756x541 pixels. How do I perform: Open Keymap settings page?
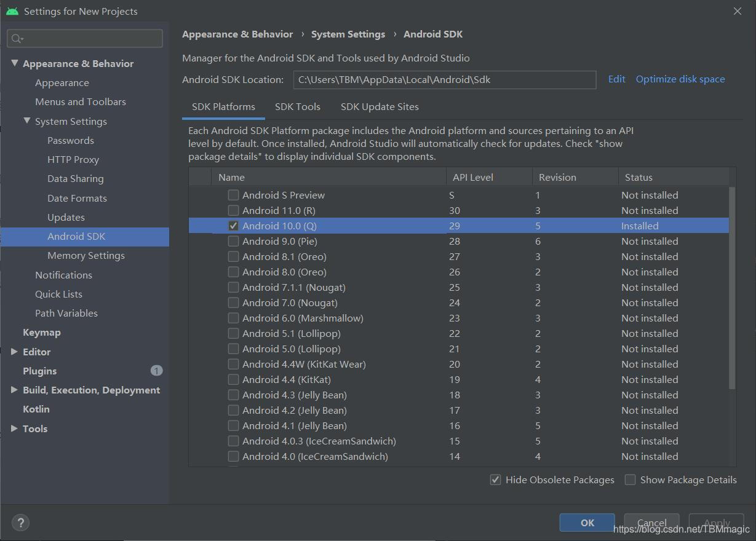tap(42, 332)
